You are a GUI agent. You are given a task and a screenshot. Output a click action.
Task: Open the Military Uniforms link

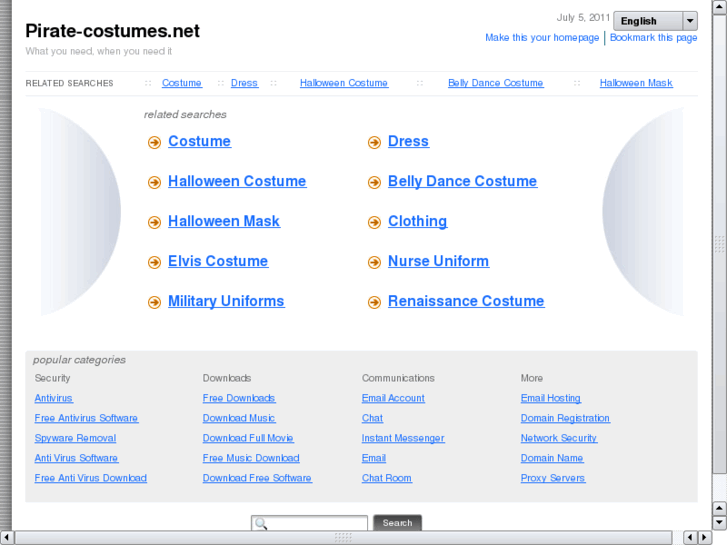point(226,301)
